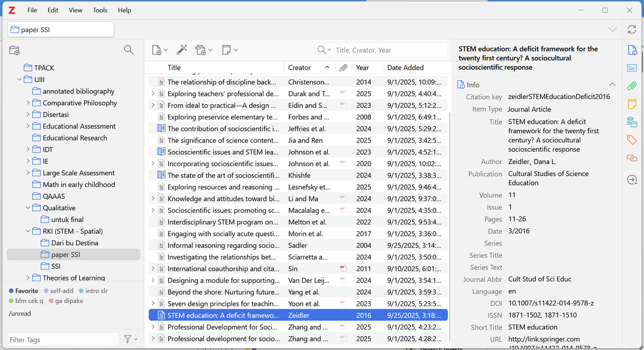Jump to the Abstract section icon
The width and height of the screenshot is (644, 350).
[632, 68]
